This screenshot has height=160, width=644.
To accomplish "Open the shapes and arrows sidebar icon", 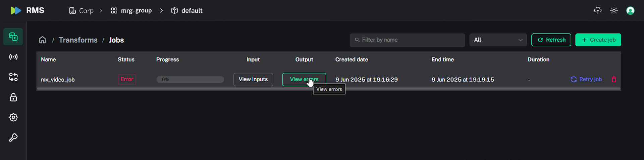I will [13, 77].
